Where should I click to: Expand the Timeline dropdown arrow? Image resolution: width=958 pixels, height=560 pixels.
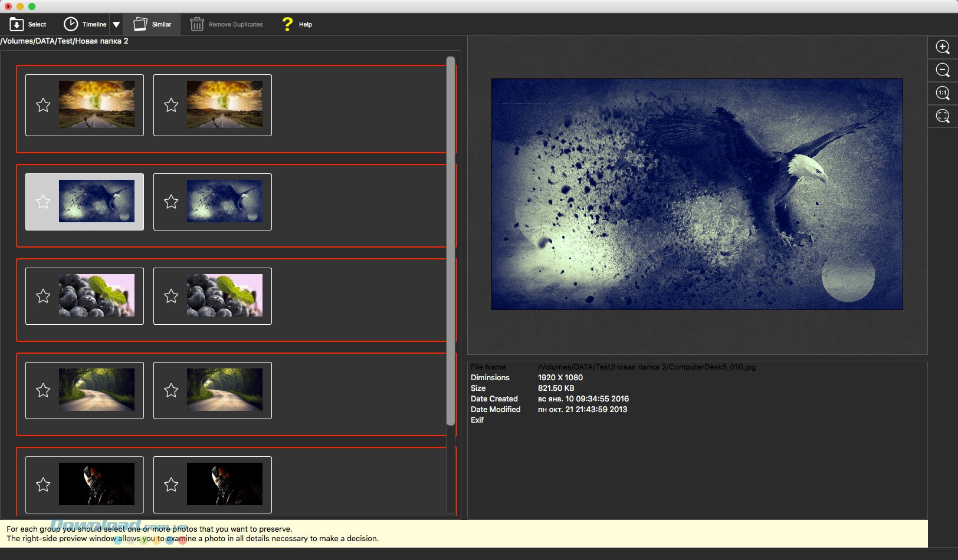pyautogui.click(x=116, y=24)
